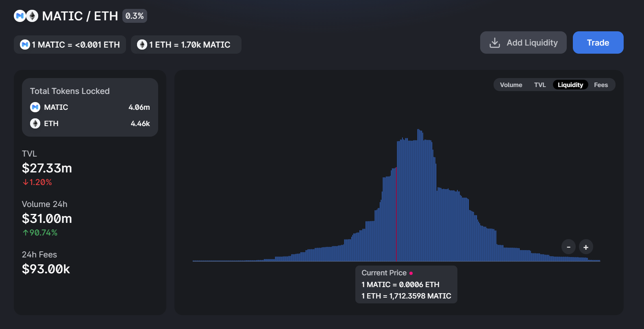Click the ETH logo in Total Tokens Locked
Viewport: 644px width, 329px height.
(x=35, y=123)
